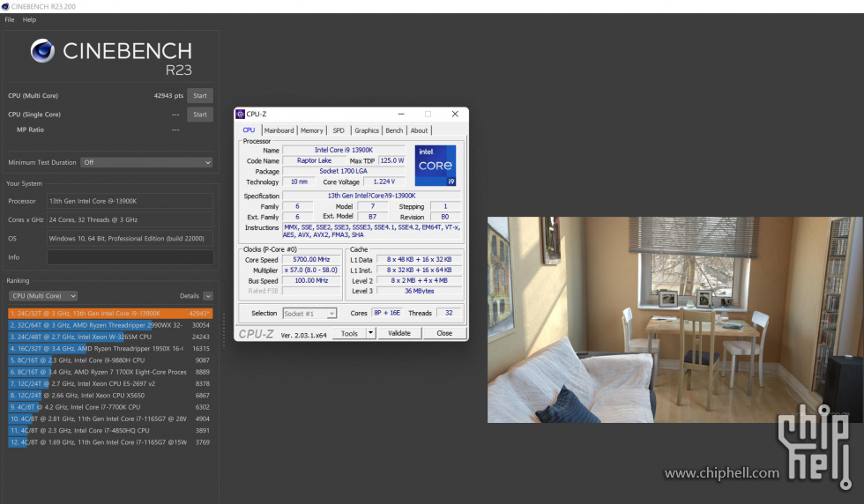Click the L1 Data cache value
864x504 pixels.
click(x=420, y=259)
